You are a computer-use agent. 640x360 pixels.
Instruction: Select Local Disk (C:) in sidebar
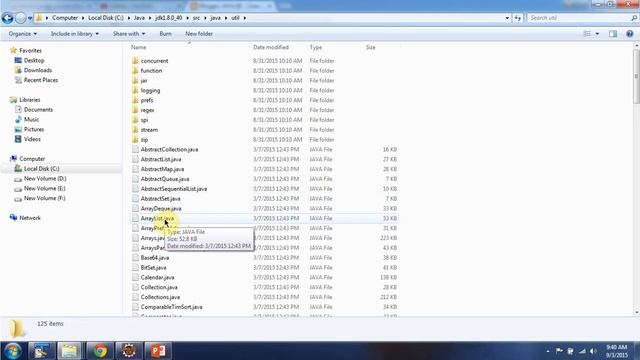point(41,169)
